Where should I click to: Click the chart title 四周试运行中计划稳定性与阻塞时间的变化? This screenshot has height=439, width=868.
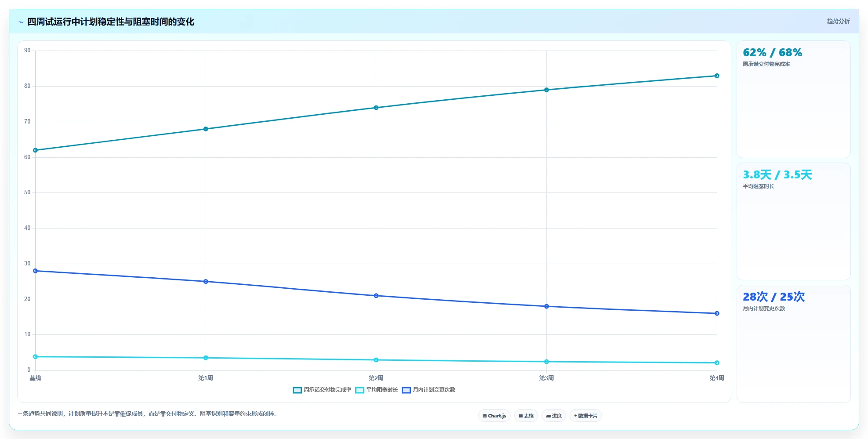(x=111, y=22)
